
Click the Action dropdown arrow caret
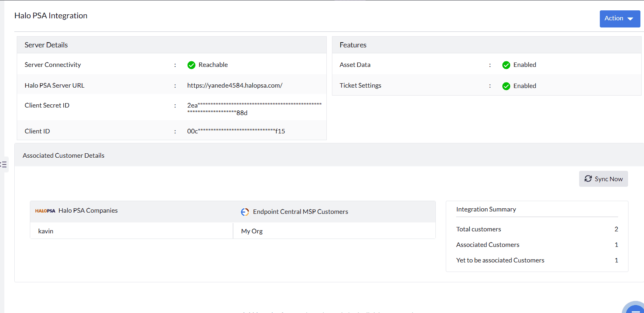click(630, 19)
